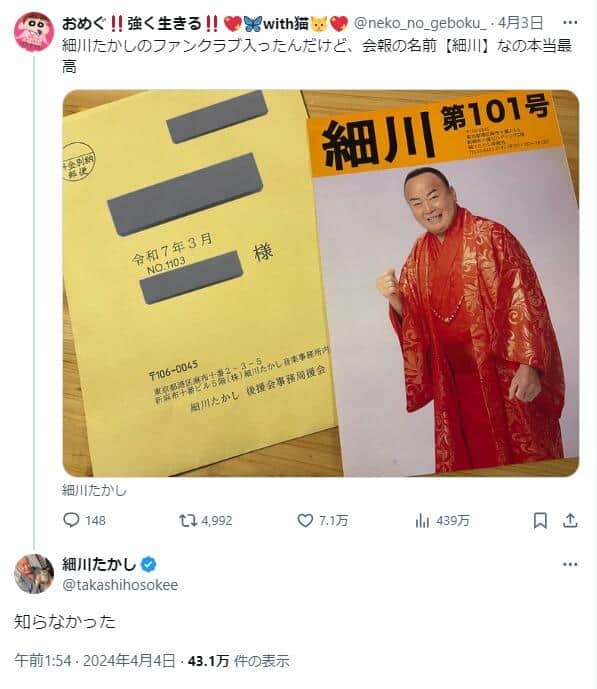Repost the fan club tweet

[188, 521]
